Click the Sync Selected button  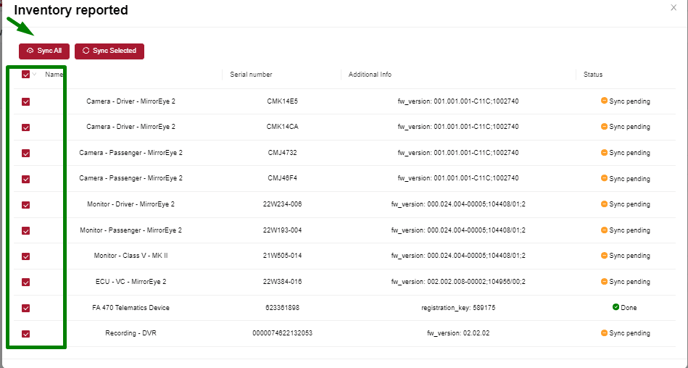(109, 51)
